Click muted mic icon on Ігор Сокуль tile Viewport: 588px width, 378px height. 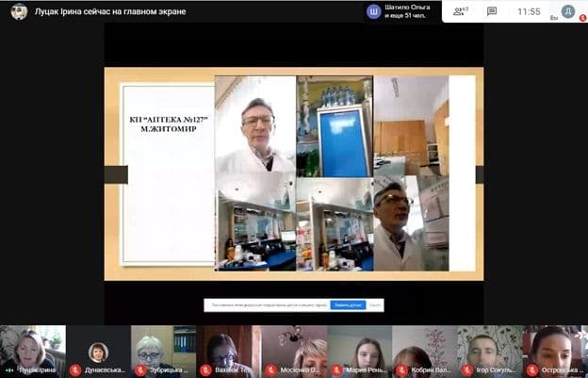(466, 370)
